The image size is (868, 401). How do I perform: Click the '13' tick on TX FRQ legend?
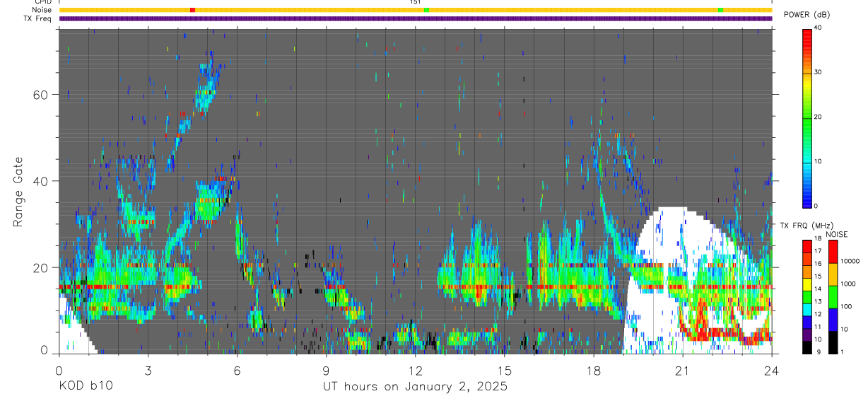818,301
